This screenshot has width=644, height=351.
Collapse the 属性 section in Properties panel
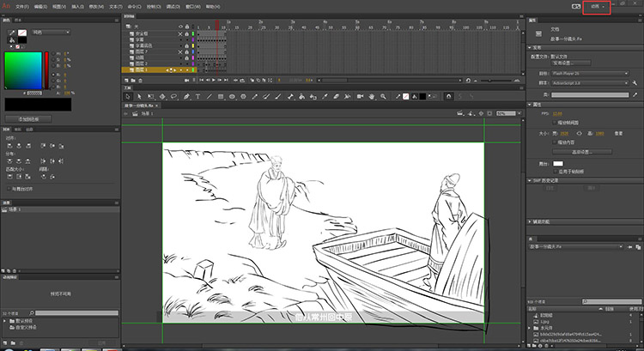point(530,105)
